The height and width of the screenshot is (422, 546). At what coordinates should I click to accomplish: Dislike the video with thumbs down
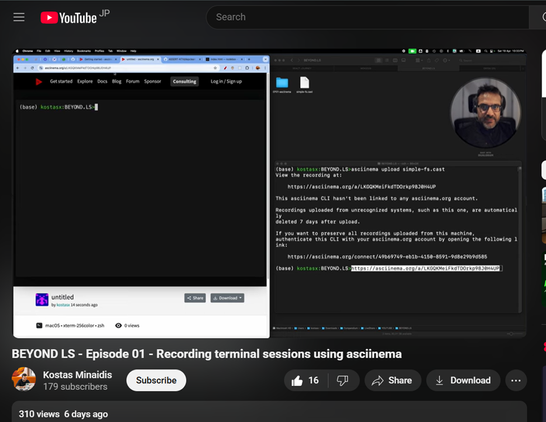pos(343,381)
